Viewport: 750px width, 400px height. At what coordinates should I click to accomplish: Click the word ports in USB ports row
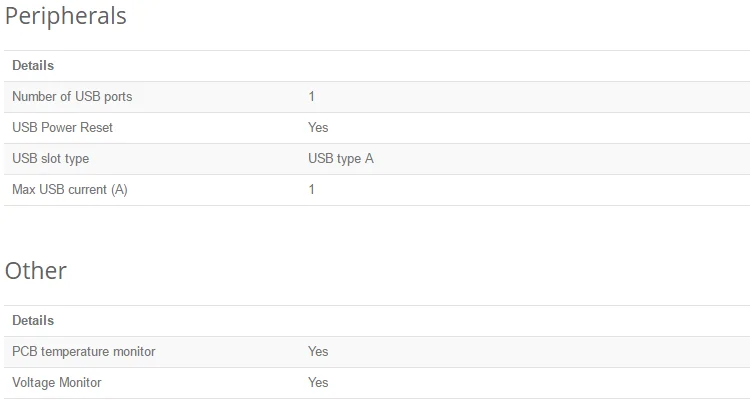pos(118,97)
